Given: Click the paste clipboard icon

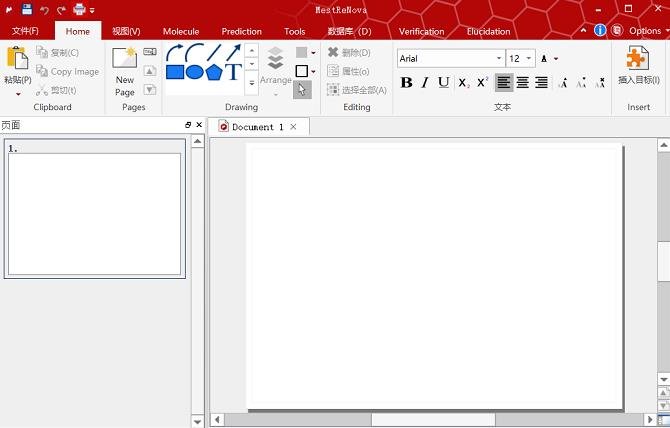Looking at the screenshot, I should click(18, 58).
